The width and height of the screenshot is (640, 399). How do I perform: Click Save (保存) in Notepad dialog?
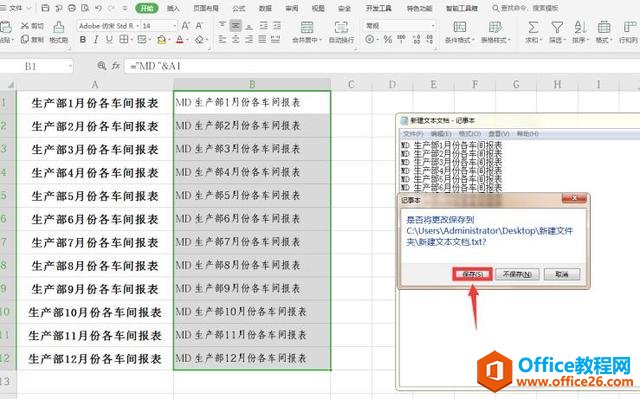coord(472,274)
